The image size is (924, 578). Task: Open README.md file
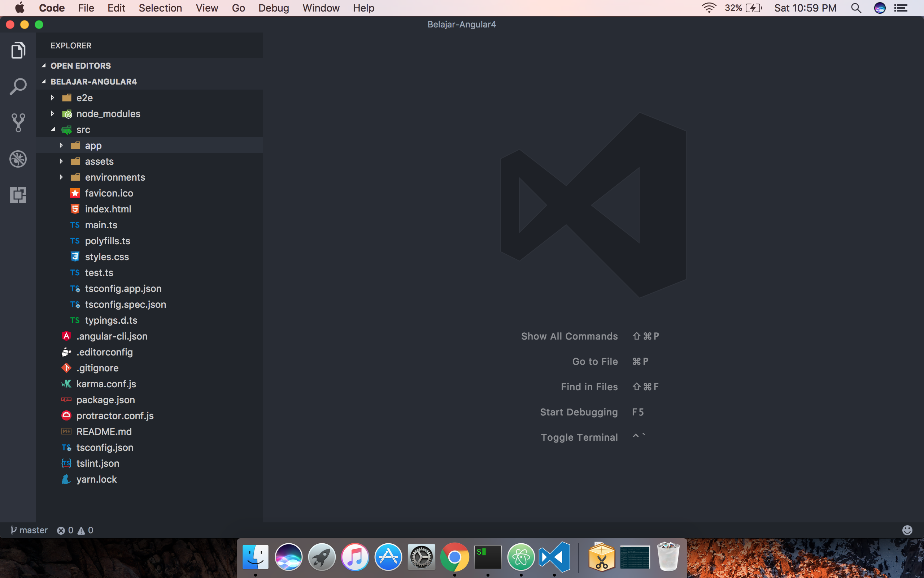149,432
